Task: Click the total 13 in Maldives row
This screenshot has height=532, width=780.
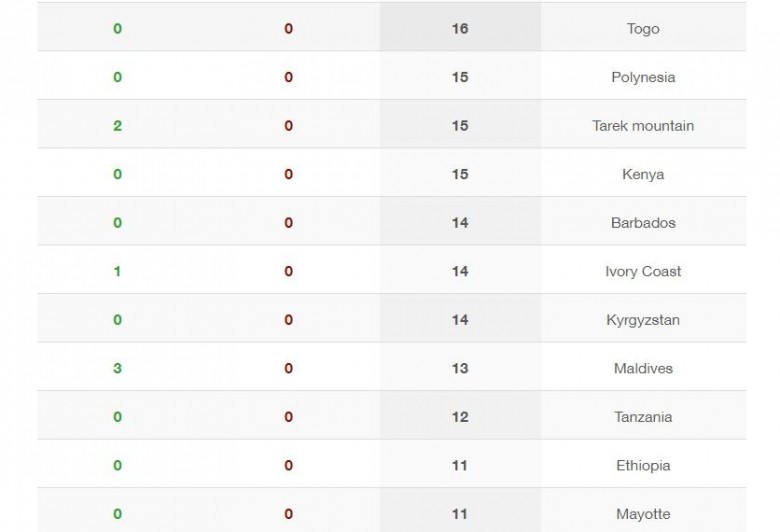Action: click(x=460, y=368)
